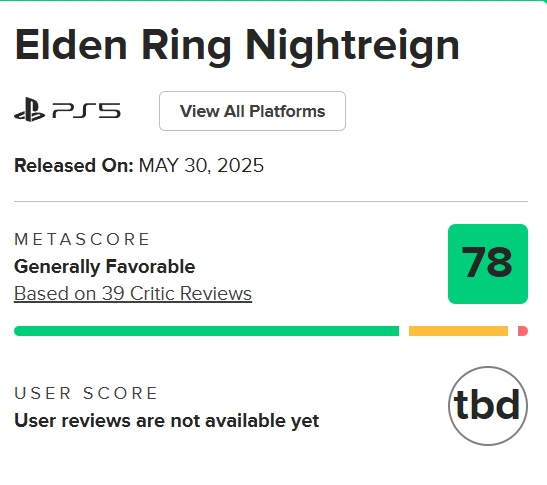This screenshot has height=485, width=547.
Task: Click the horizontal divider under release date
Action: (271, 201)
